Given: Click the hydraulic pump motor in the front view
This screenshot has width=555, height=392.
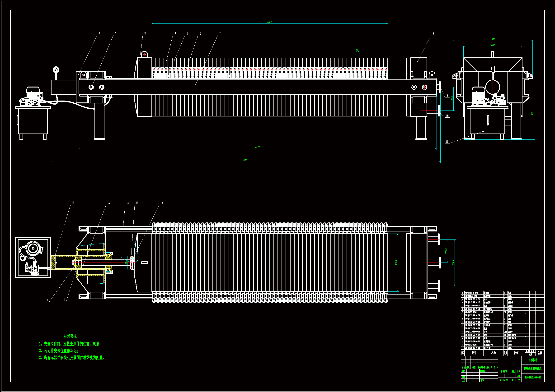Looking at the screenshot, I should point(33,93).
